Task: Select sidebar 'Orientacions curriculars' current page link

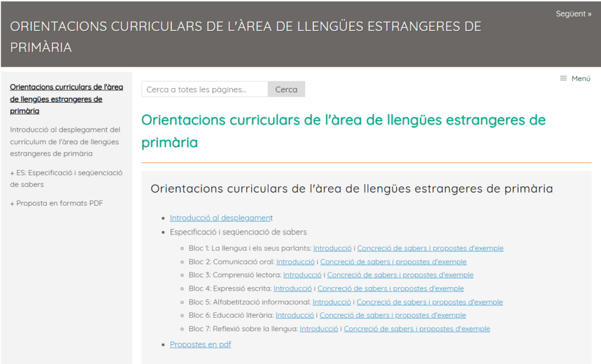Action: pos(66,98)
